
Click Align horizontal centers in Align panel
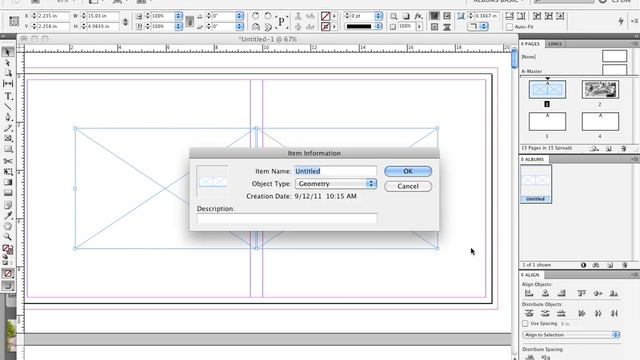545,293
